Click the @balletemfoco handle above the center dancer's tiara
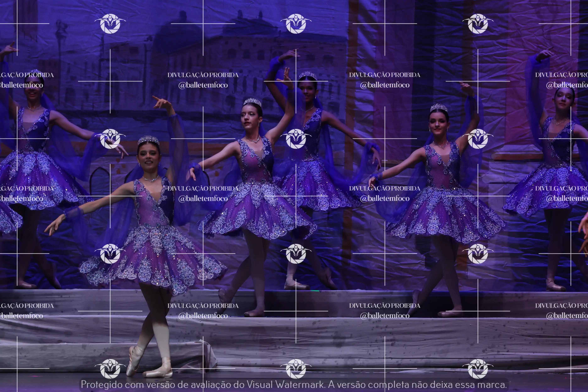Viewport: 588px width, 392px height. coord(203,85)
